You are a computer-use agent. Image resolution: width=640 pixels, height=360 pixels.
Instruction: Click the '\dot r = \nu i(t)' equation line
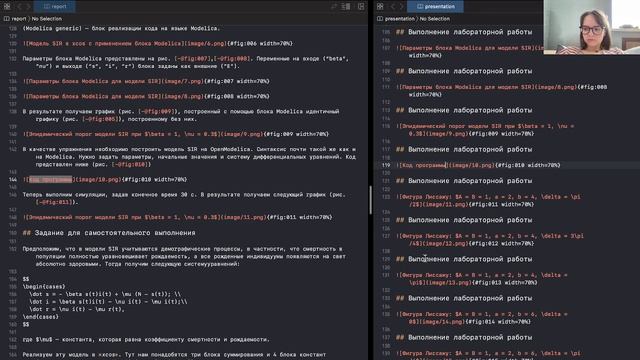pyautogui.click(x=77, y=309)
